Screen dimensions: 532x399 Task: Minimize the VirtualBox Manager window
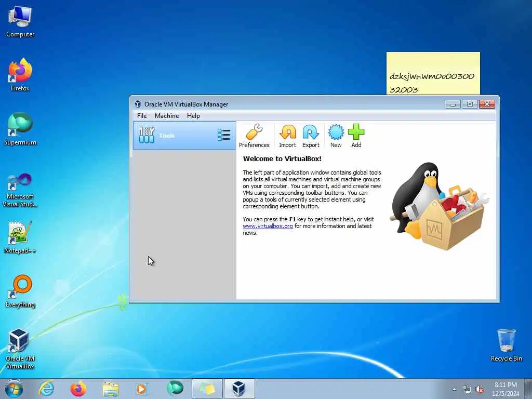453,104
